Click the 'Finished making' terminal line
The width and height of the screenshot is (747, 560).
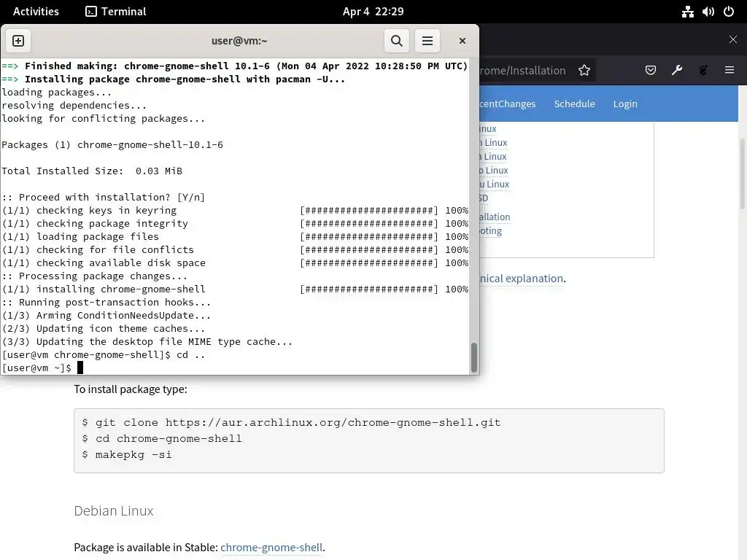pyautogui.click(x=235, y=66)
